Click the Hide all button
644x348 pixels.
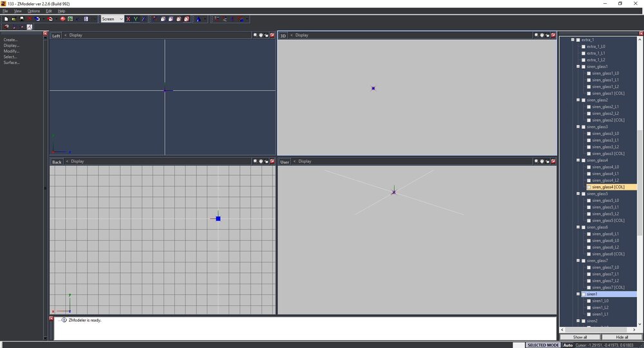coord(622,337)
